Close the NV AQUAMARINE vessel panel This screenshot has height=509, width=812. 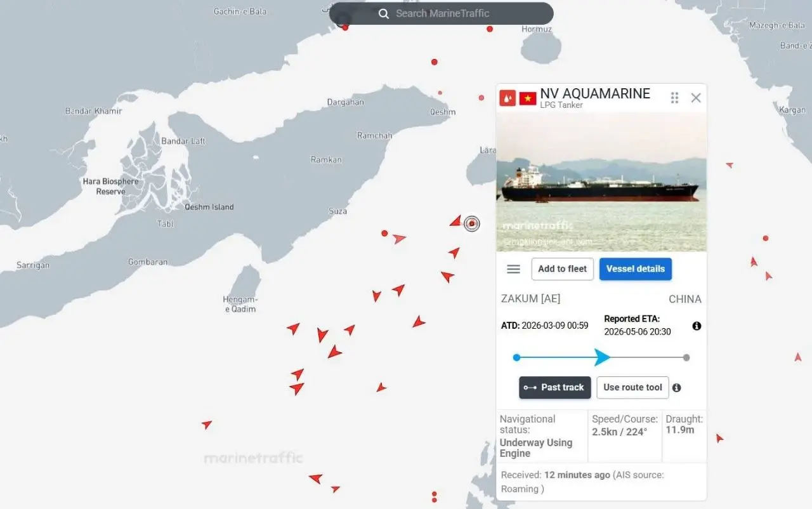(696, 98)
